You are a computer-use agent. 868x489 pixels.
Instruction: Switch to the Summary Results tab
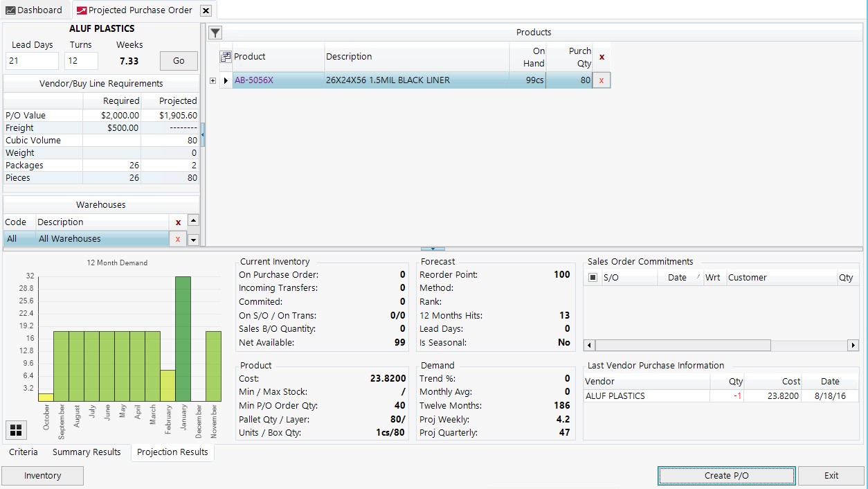tap(87, 452)
